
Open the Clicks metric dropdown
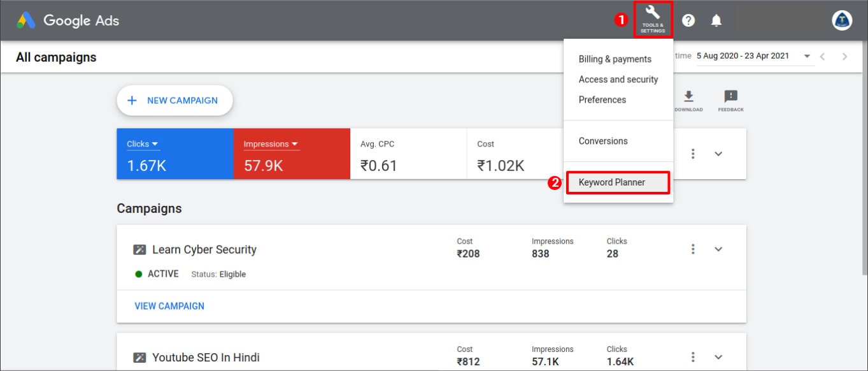coord(142,144)
